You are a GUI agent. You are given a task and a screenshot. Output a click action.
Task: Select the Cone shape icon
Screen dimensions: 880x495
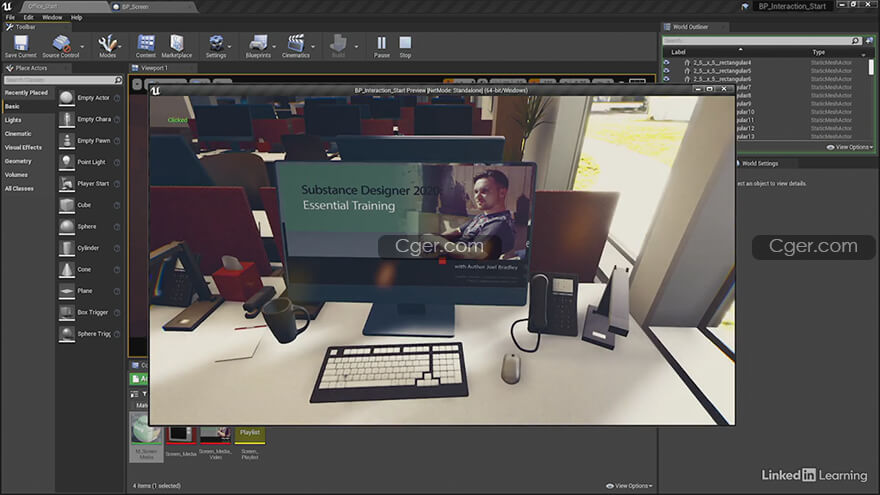67,270
